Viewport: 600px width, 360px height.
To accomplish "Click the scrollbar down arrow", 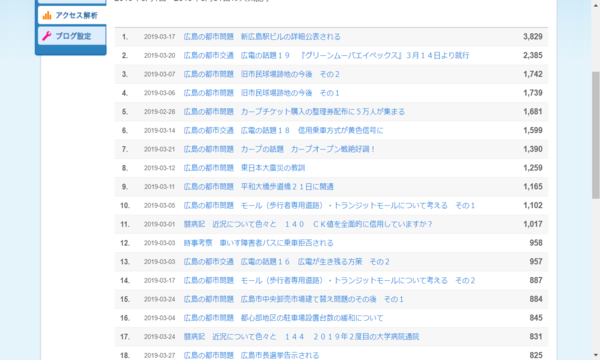I will [x=595, y=355].
